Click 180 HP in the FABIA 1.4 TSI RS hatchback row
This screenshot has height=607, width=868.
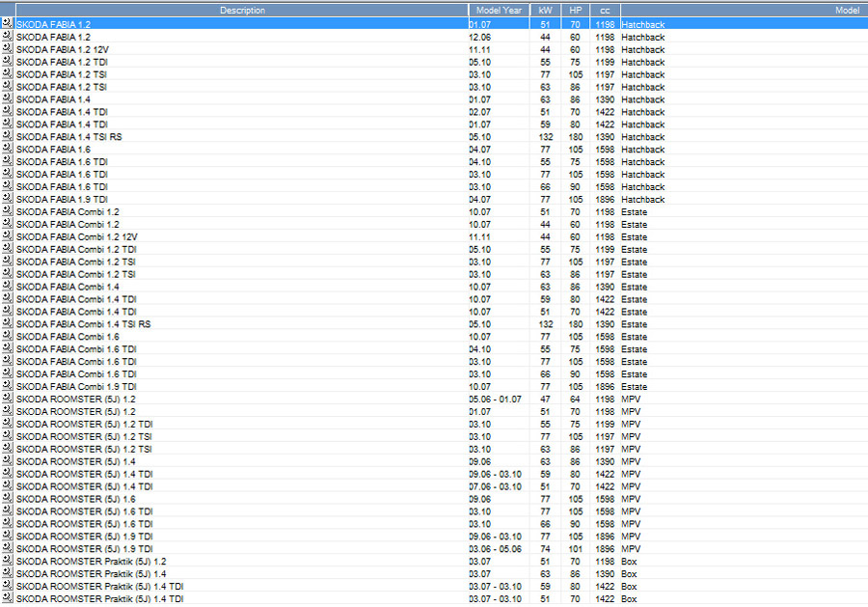[x=576, y=137]
